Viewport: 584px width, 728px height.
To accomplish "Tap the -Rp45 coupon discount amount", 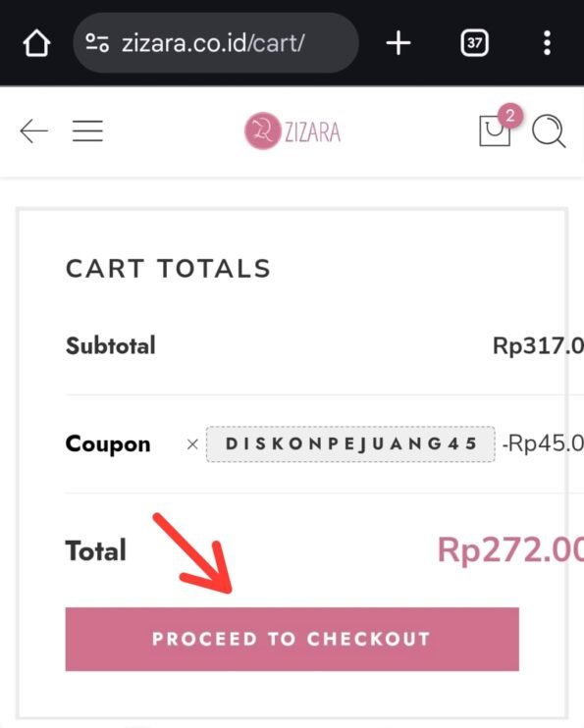I will [x=543, y=443].
